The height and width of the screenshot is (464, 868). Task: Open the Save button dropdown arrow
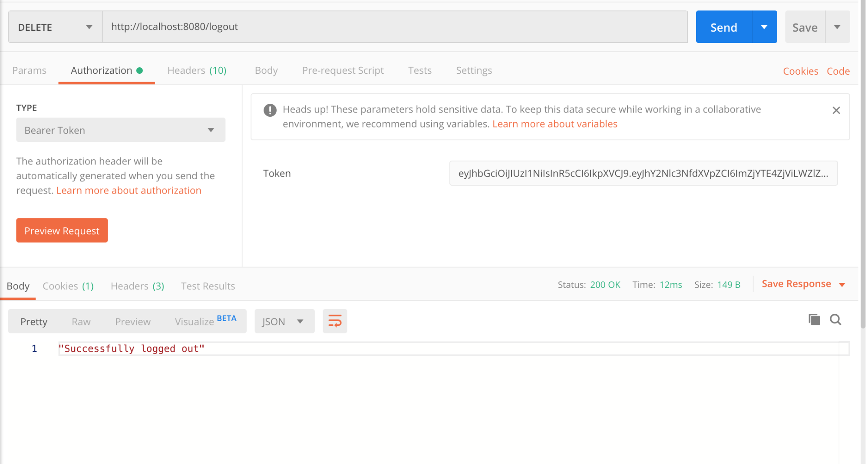(x=837, y=26)
